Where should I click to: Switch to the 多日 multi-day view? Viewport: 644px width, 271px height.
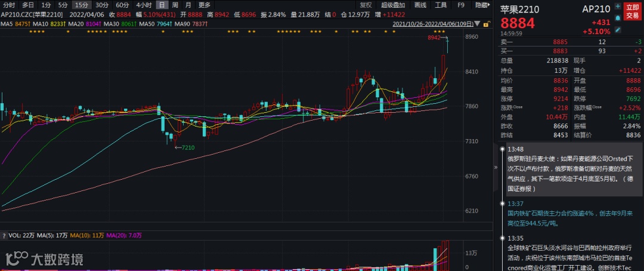(x=28, y=5)
